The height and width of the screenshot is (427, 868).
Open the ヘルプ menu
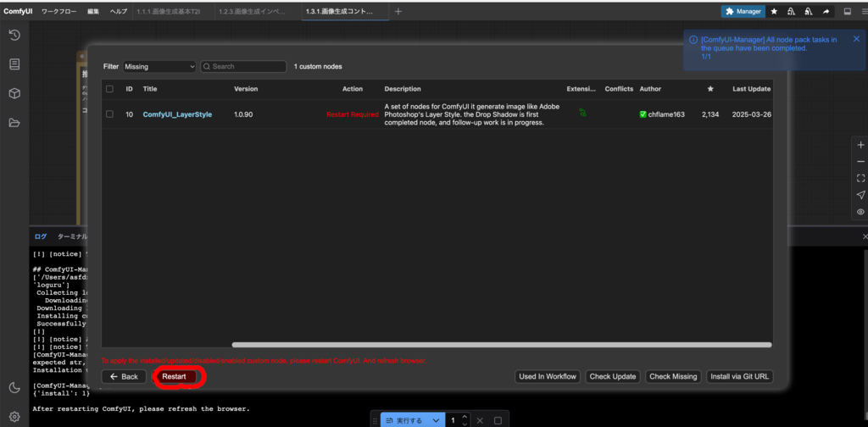[x=118, y=11]
